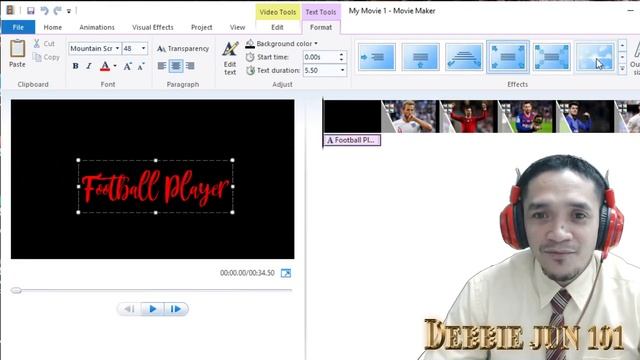Click the Copy button

point(46,57)
